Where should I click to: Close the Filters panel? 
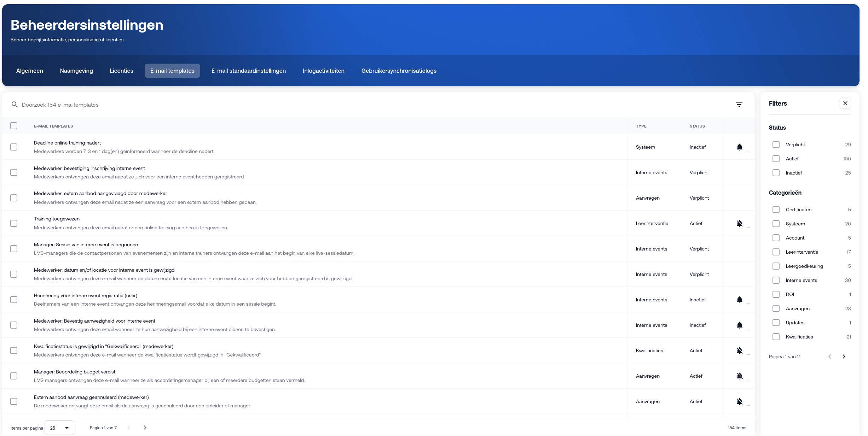(x=845, y=103)
